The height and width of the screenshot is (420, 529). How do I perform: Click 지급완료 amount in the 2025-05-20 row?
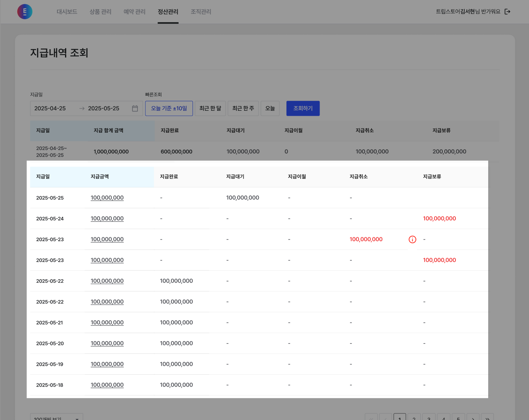[176, 343]
